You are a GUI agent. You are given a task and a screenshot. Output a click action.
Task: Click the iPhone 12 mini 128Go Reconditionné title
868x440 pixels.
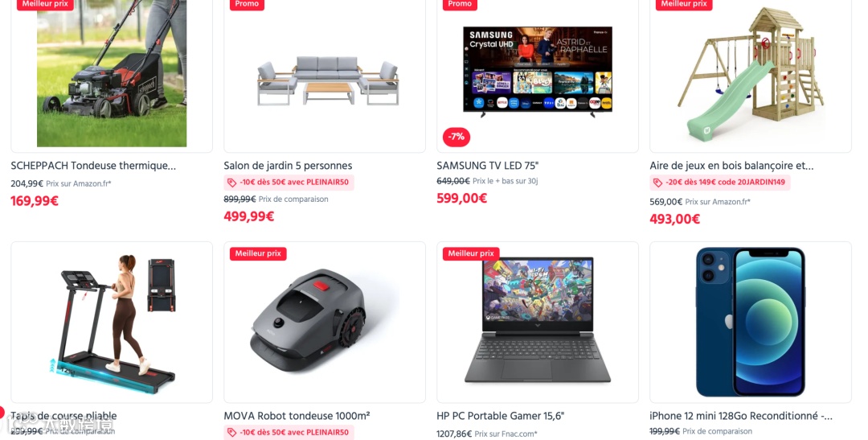pos(741,416)
